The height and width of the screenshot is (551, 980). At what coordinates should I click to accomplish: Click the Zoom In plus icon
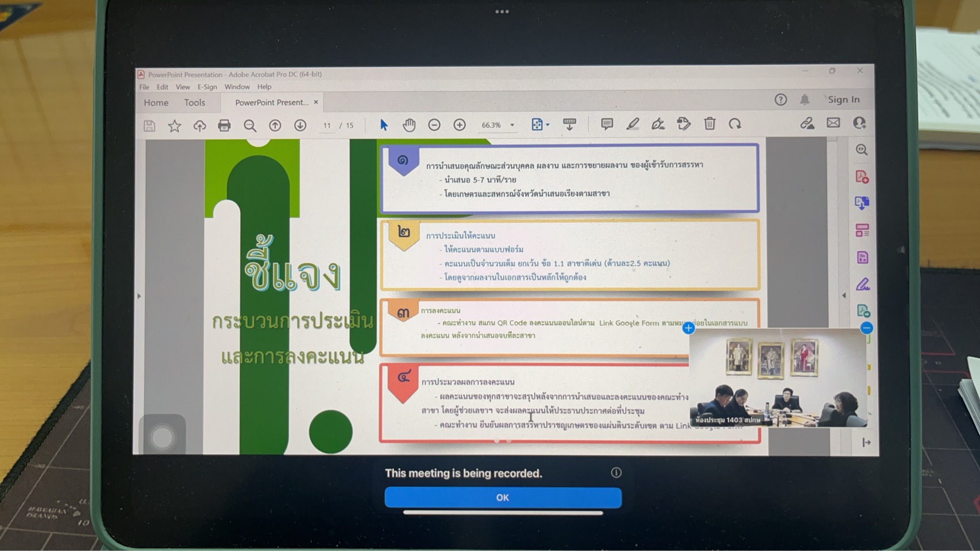coord(460,125)
